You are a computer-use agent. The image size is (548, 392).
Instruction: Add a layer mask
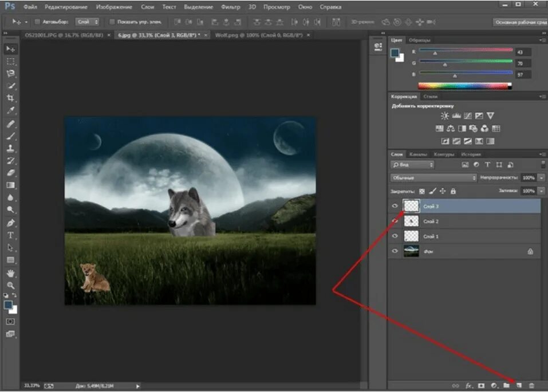[481, 385]
